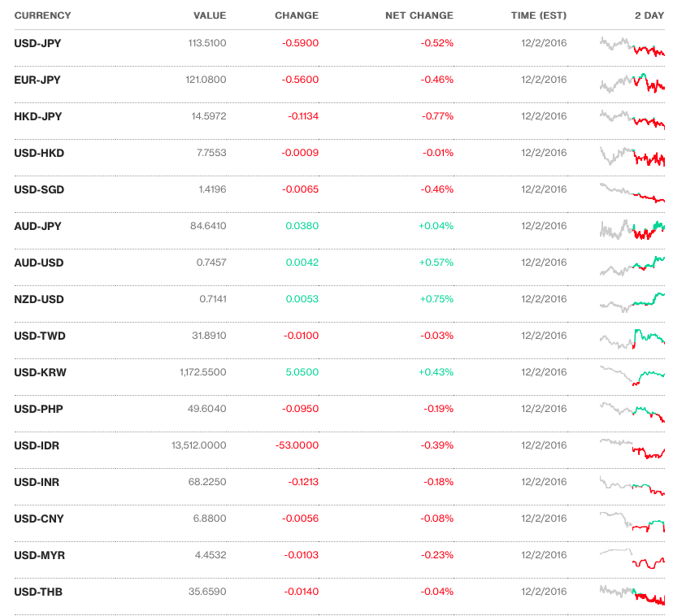Viewport: 686px width, 616px height.
Task: Sort table by the CURRENCY column header
Action: pyautogui.click(x=42, y=15)
